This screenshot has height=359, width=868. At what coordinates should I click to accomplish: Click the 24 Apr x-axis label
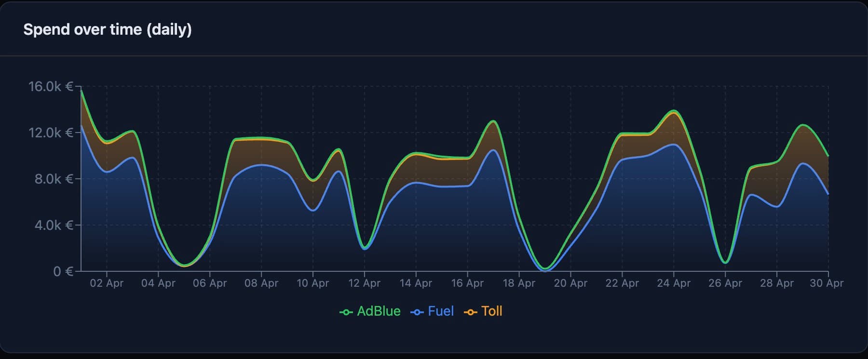pyautogui.click(x=674, y=283)
